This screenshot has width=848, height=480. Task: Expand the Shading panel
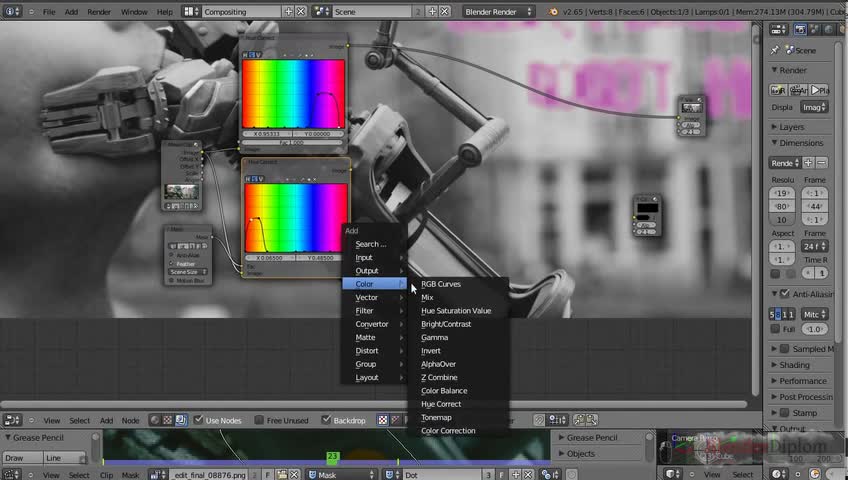point(774,365)
